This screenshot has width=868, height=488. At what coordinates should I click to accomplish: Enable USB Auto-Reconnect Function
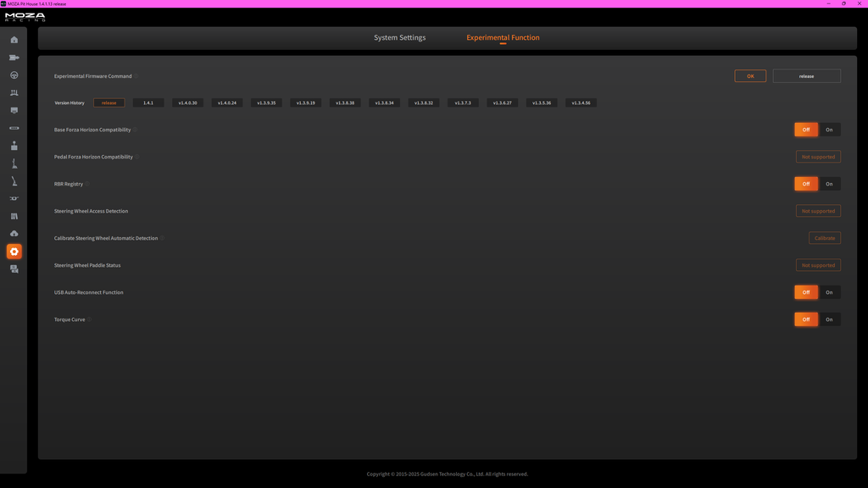[x=829, y=292]
